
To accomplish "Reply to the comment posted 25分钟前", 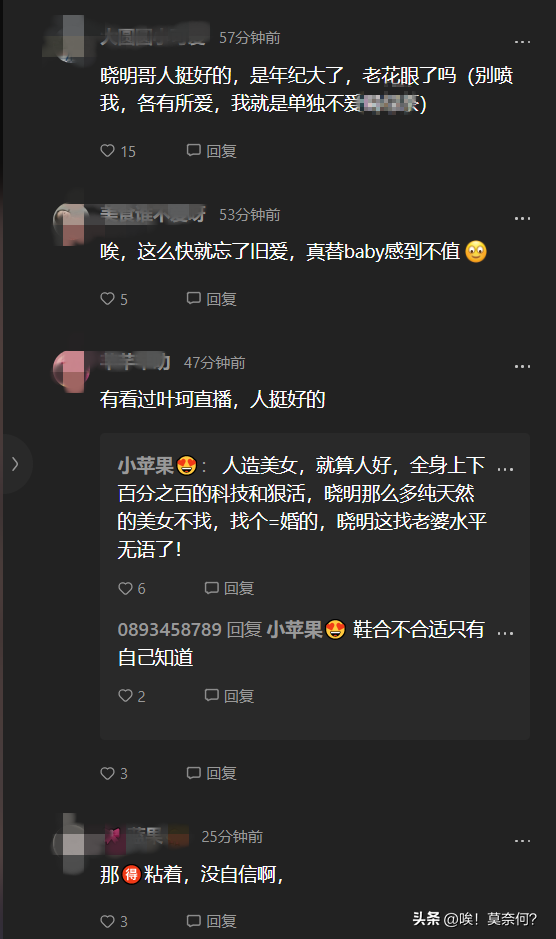I will tap(211, 921).
